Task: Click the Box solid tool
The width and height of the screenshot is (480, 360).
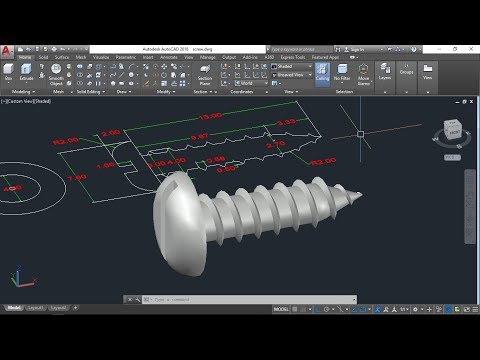Action: pos(8,73)
